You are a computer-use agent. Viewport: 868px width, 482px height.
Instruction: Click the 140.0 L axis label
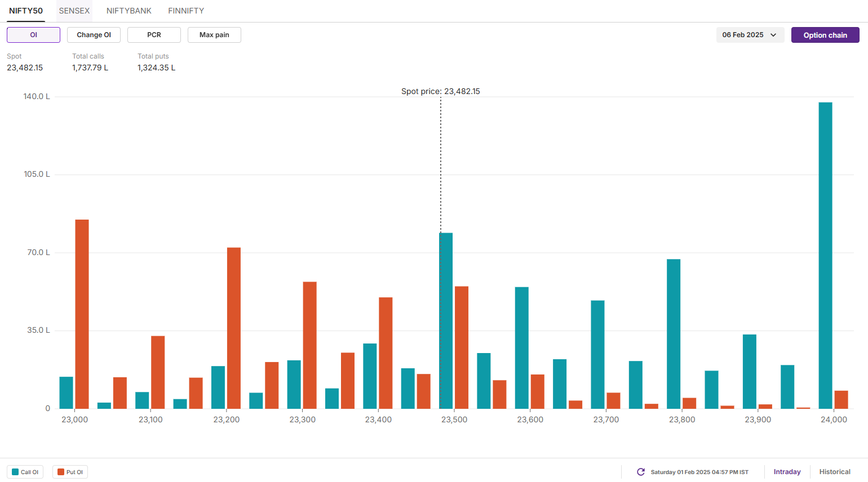point(37,96)
